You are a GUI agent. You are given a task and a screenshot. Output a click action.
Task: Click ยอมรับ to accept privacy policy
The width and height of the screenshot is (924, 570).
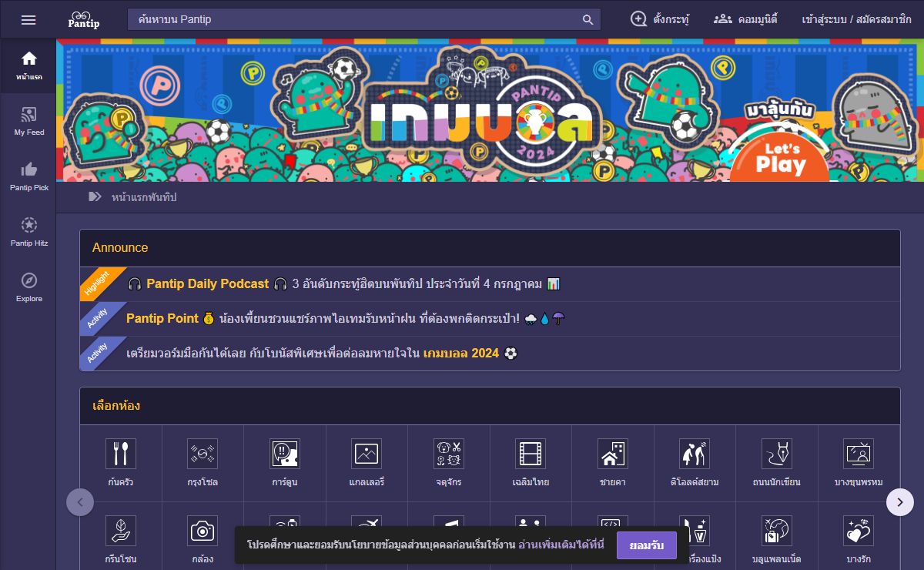coord(646,545)
